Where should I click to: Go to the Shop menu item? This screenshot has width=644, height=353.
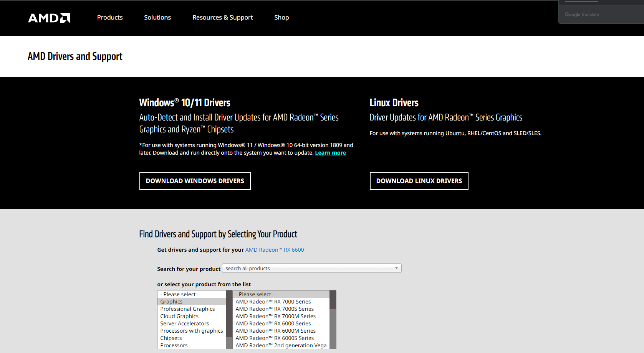(281, 18)
